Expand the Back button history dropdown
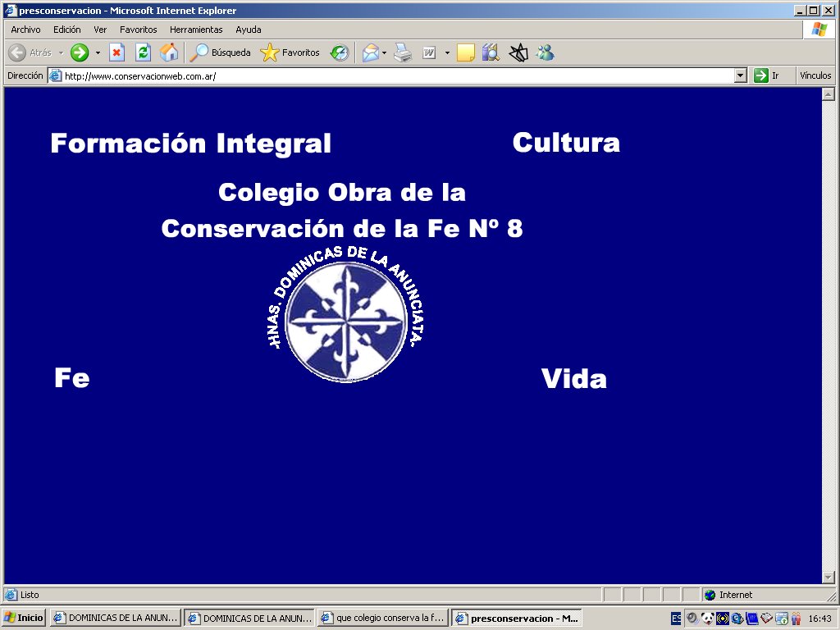The height and width of the screenshot is (630, 840). (61, 53)
